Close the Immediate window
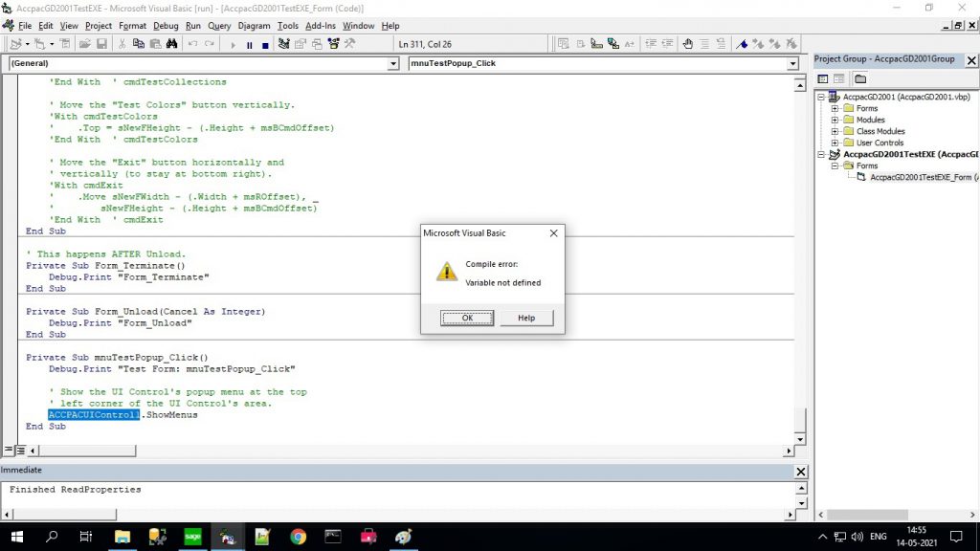980x551 pixels. [801, 472]
